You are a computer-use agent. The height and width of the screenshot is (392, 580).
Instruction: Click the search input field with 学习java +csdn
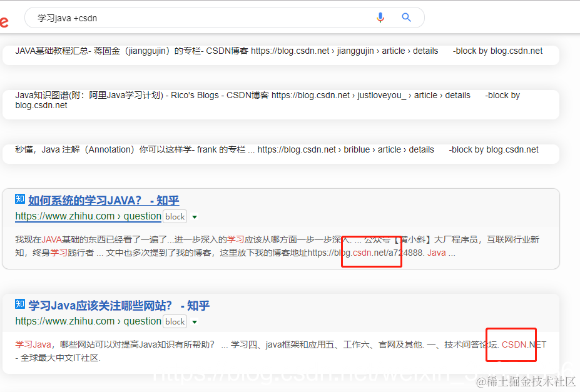(188, 18)
